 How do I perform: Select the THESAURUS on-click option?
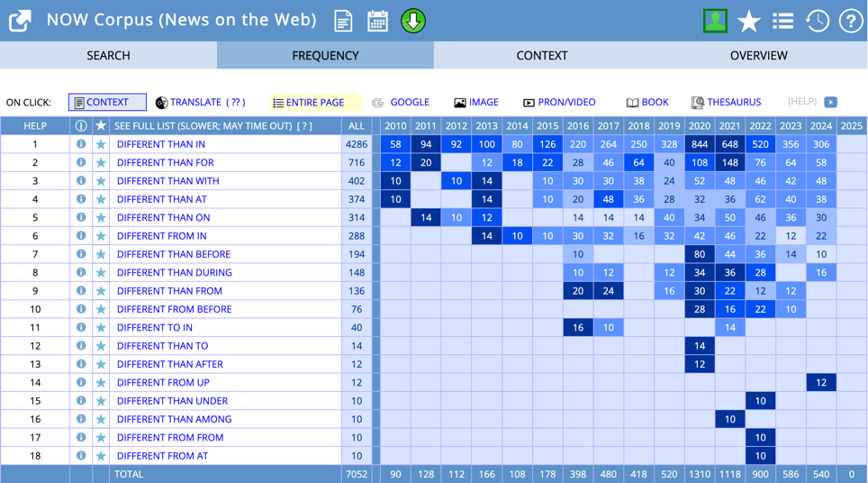click(x=727, y=103)
